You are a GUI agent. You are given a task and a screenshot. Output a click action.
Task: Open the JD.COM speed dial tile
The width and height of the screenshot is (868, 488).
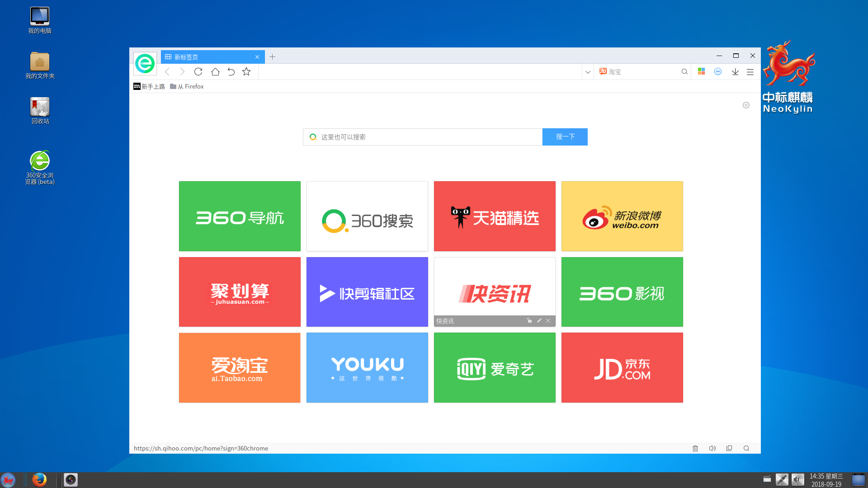[x=622, y=367]
